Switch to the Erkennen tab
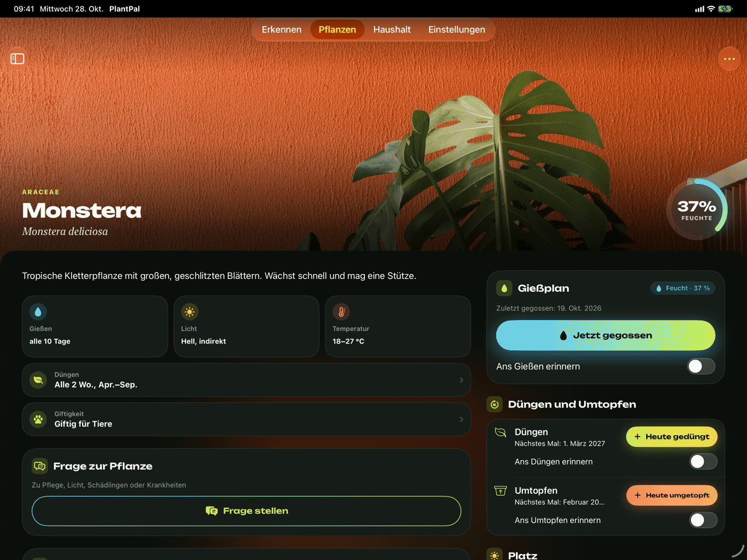The width and height of the screenshot is (747, 560). tap(282, 30)
